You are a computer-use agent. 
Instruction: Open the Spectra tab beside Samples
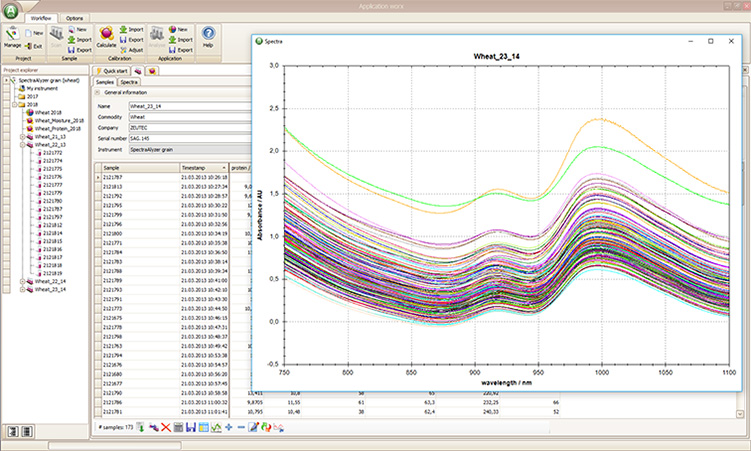click(x=130, y=81)
